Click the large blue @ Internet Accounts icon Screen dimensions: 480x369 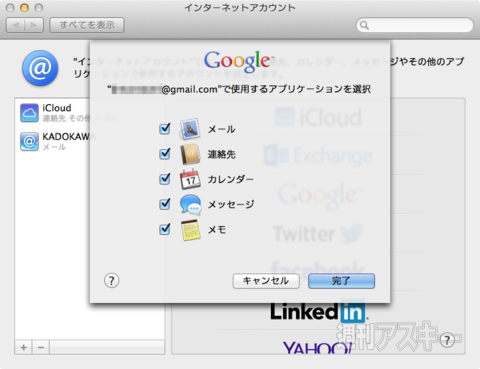click(x=40, y=68)
